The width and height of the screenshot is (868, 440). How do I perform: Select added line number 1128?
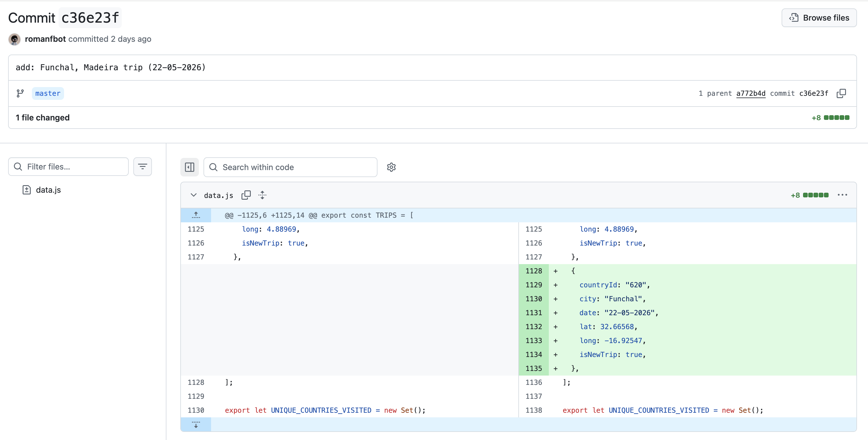pos(534,271)
